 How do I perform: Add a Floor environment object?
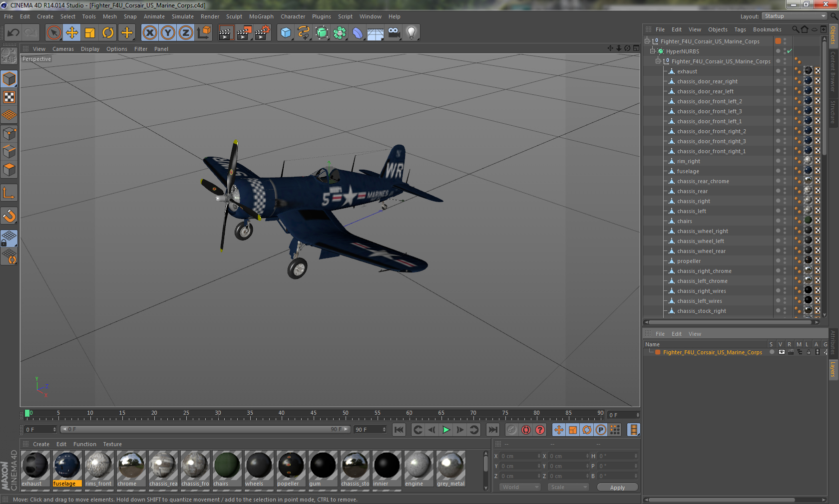coord(376,33)
